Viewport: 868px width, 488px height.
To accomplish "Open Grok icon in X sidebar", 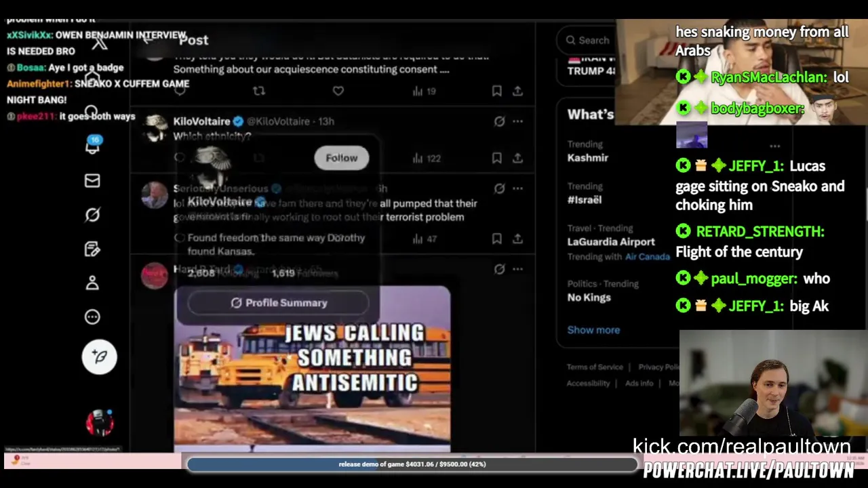I will coord(92,215).
